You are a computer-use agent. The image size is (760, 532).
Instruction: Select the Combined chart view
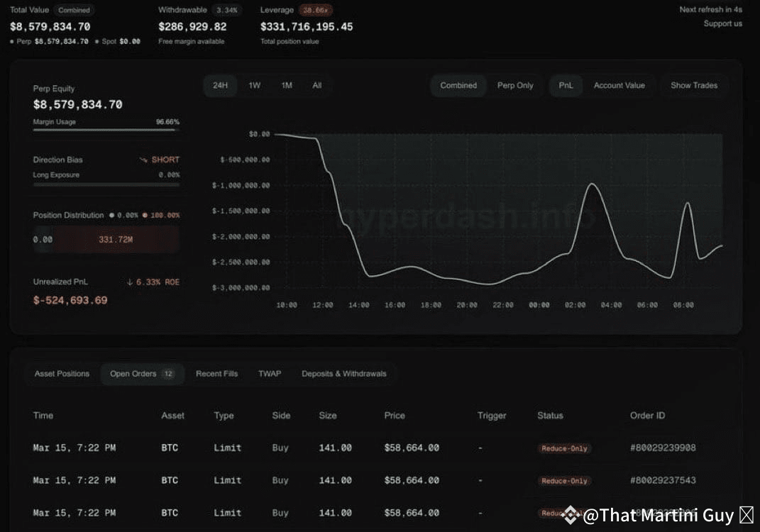click(x=458, y=85)
